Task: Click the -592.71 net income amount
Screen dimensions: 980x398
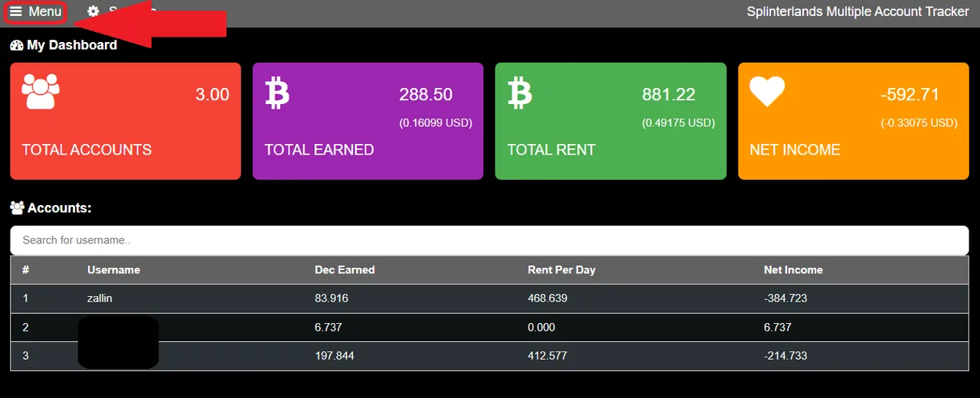Action: [910, 95]
